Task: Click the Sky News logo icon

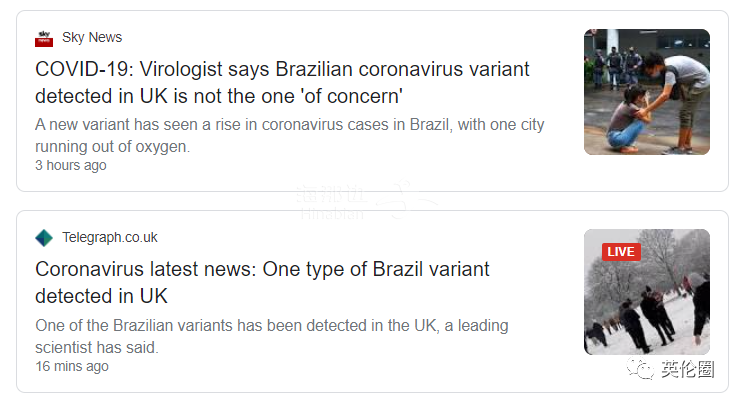Action: pyautogui.click(x=44, y=38)
